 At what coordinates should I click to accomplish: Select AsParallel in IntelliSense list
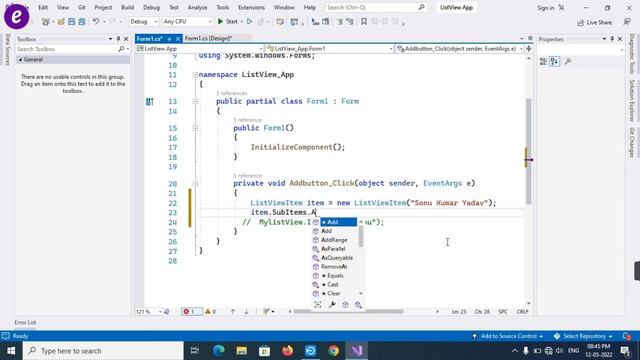(333, 249)
